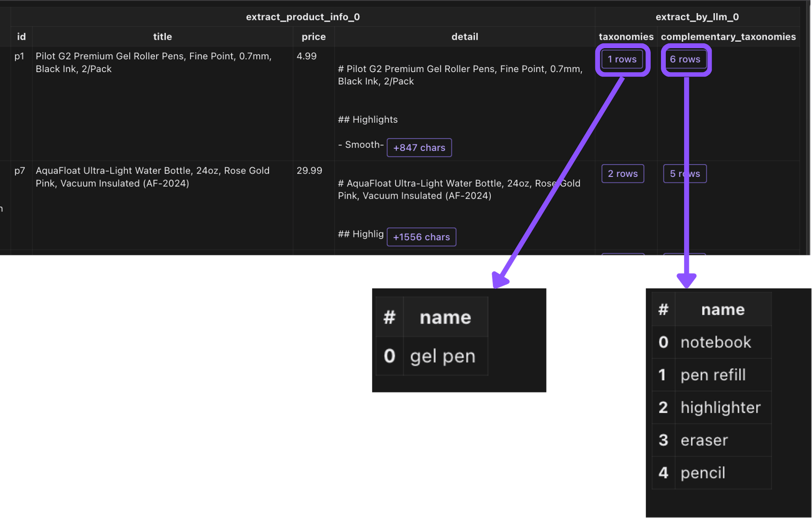Click the "id" column header
Image resolution: width=812 pixels, height=518 pixels.
point(21,37)
